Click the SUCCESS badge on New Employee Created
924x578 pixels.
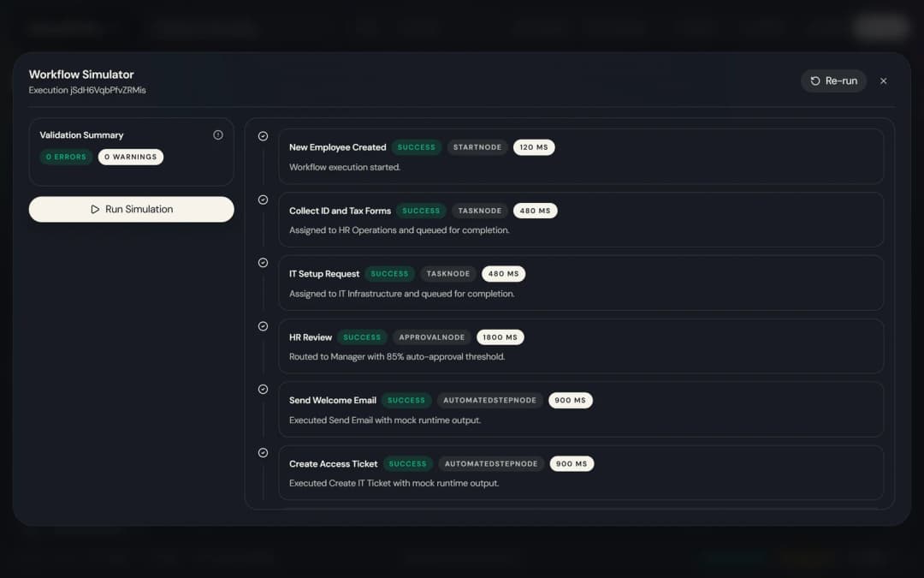click(x=417, y=147)
